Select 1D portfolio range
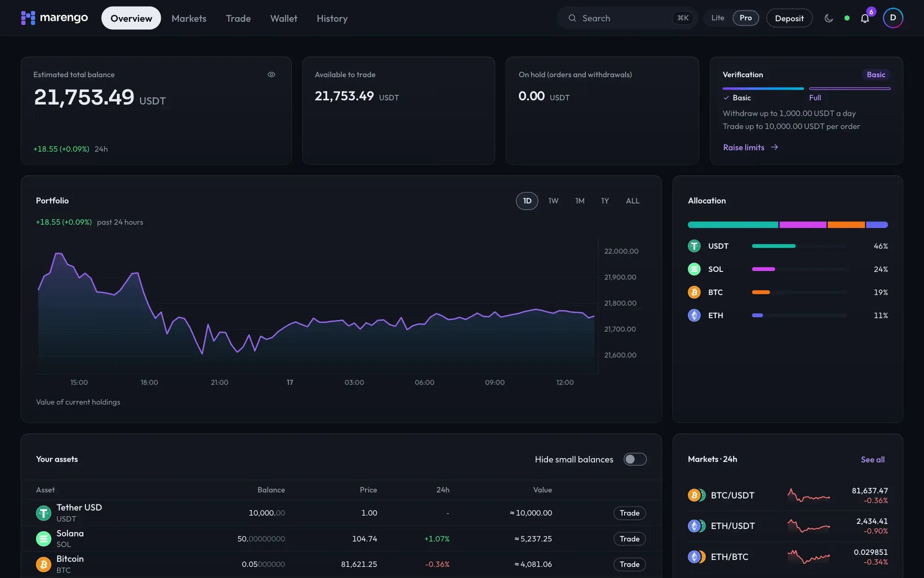Screen dimensions: 924x578 coord(527,201)
